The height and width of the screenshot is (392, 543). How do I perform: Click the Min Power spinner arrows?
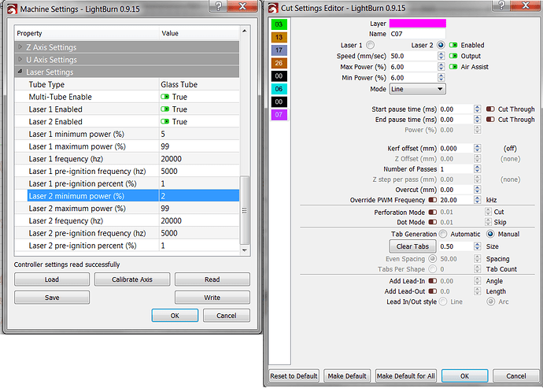441,78
